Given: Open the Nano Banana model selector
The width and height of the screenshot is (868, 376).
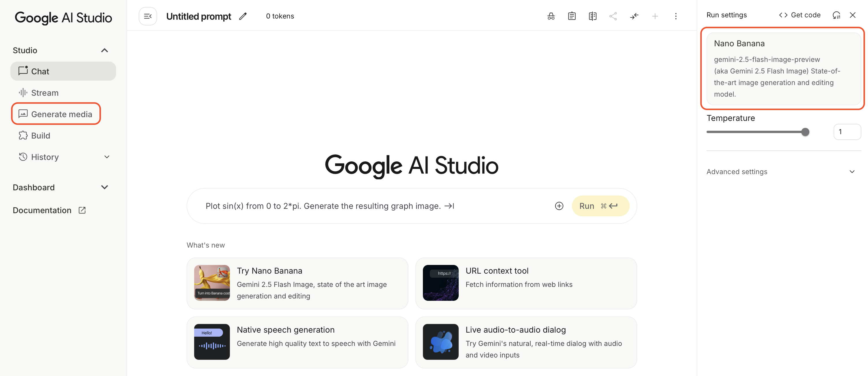Looking at the screenshot, I should (x=783, y=69).
